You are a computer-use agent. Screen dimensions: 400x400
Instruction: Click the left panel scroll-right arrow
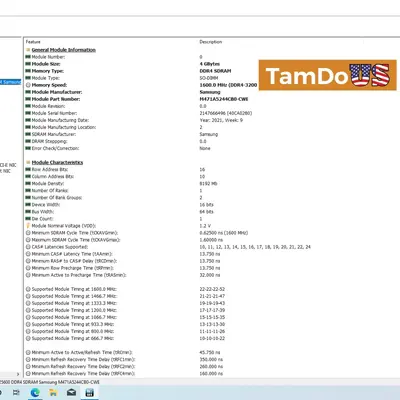(x=18, y=374)
